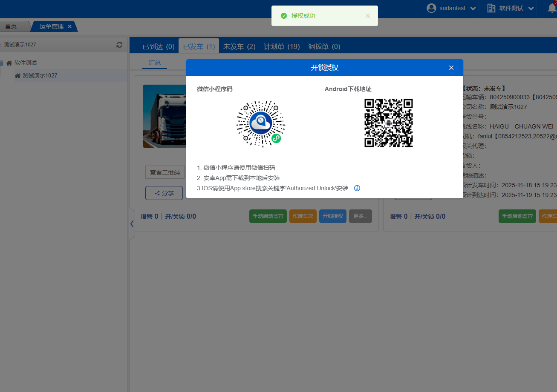
Task: Click the info icon beside the iOS instruction
Action: point(357,188)
